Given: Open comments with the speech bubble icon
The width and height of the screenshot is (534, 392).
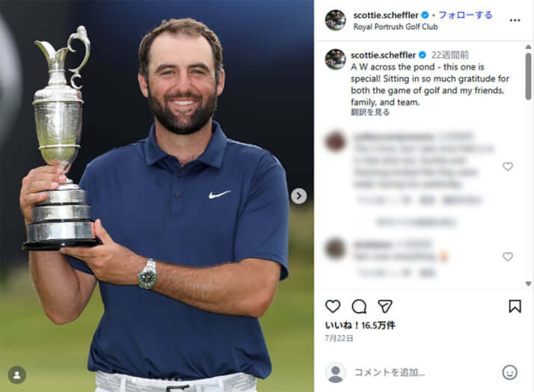Looking at the screenshot, I should pyautogui.click(x=359, y=307).
